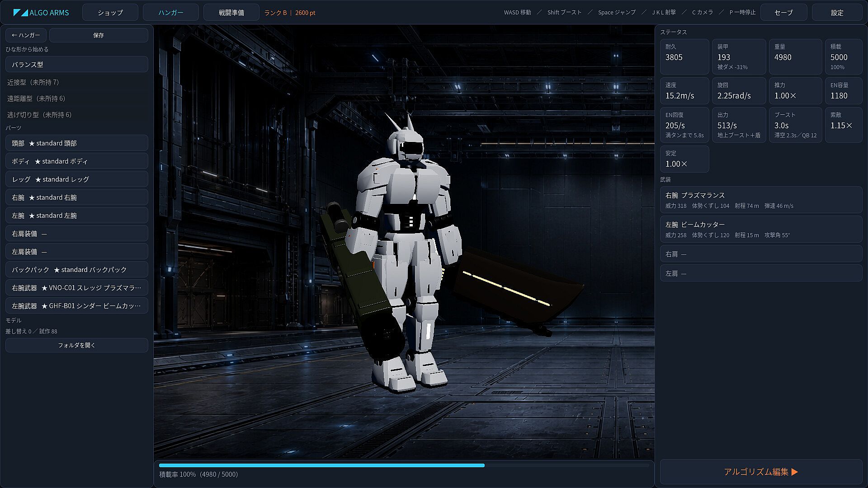This screenshot has width=868, height=488.
Task: Click the Shift ブースト control hint
Action: coord(565,13)
